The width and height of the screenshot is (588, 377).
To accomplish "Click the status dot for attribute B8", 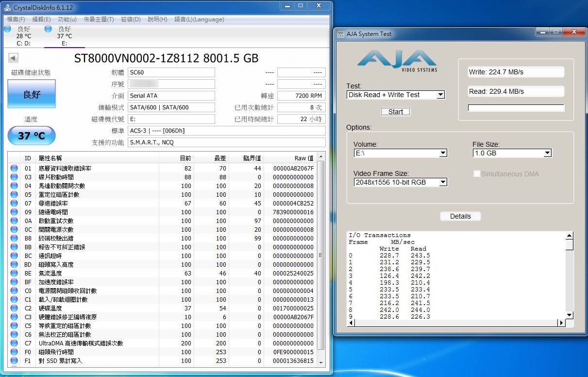I will [x=14, y=238].
